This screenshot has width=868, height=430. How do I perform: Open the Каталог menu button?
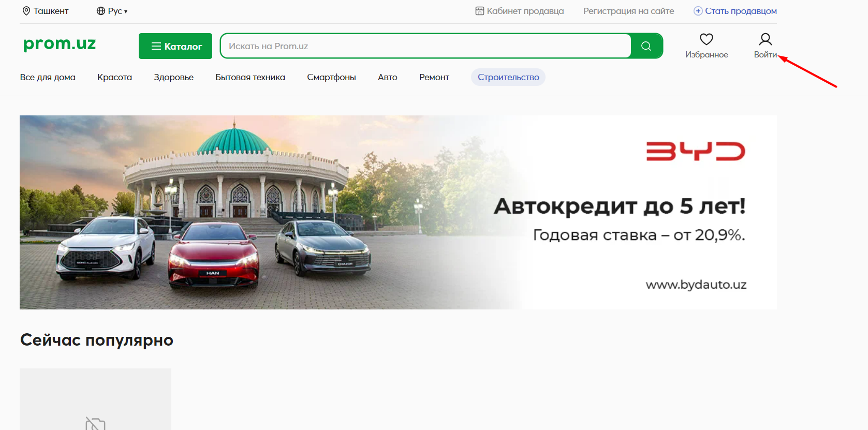175,46
